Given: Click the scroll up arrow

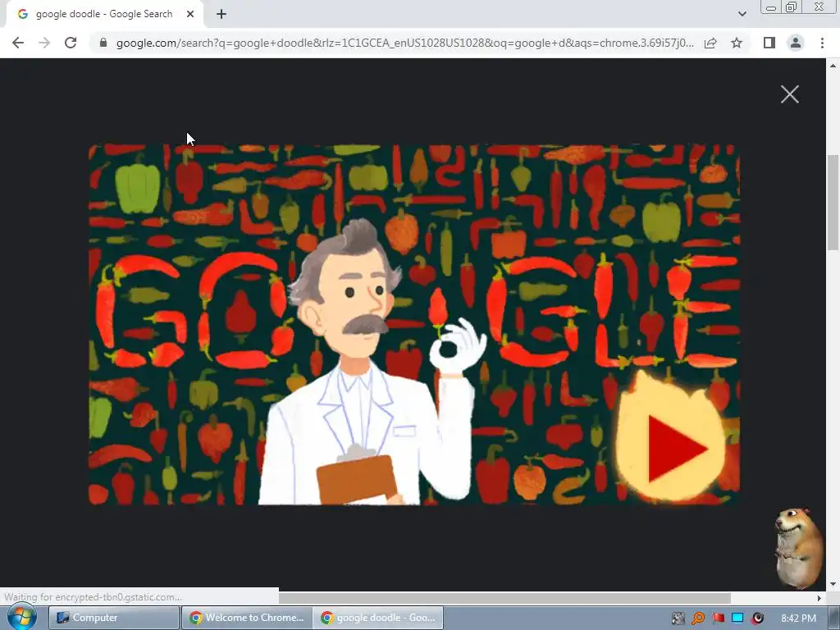Looking at the screenshot, I should point(833,66).
